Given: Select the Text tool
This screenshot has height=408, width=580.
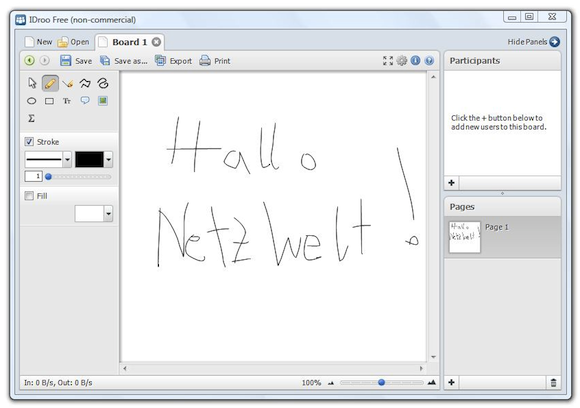Looking at the screenshot, I should tap(67, 101).
